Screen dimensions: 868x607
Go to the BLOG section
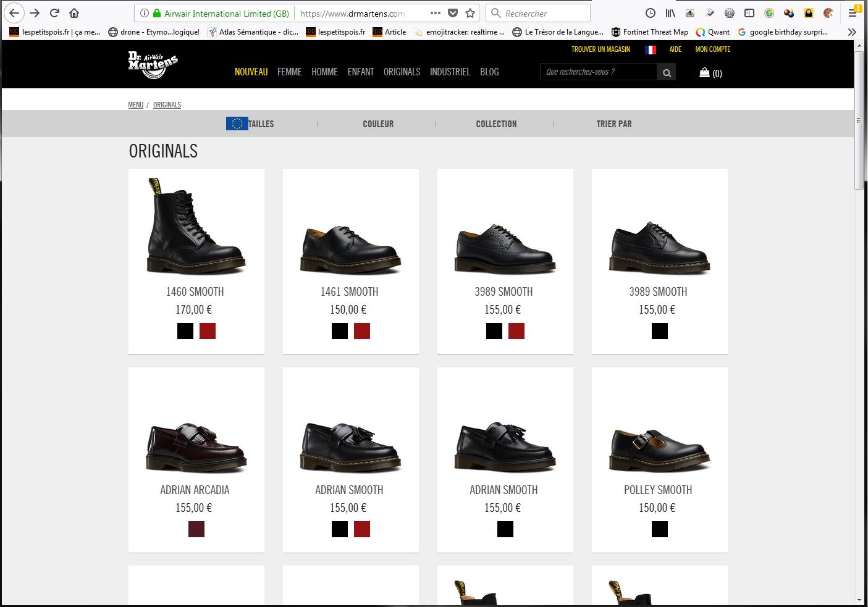click(489, 72)
